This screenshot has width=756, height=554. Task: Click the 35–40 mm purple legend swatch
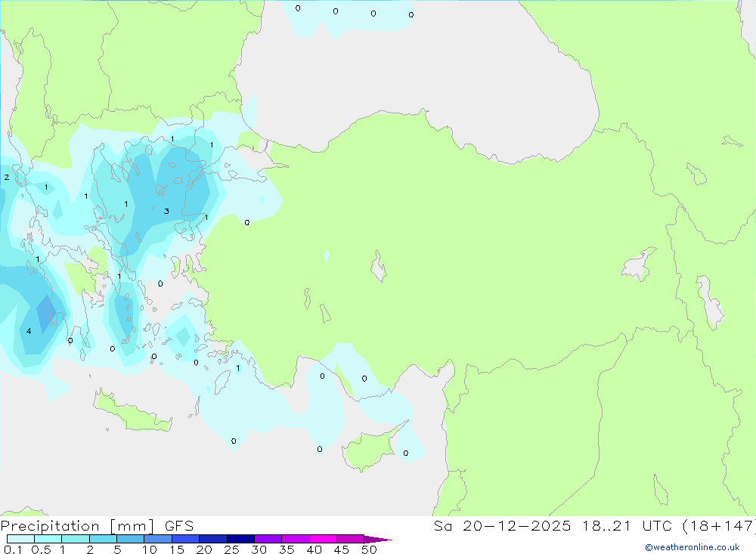tap(296, 539)
